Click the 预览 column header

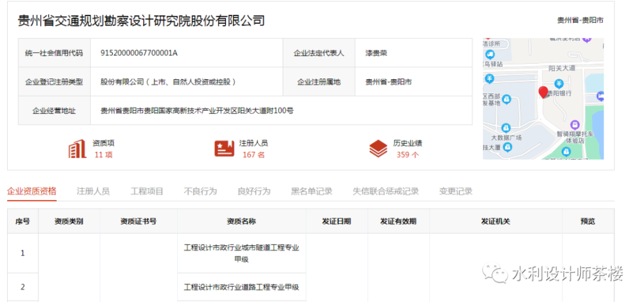pyautogui.click(x=588, y=221)
